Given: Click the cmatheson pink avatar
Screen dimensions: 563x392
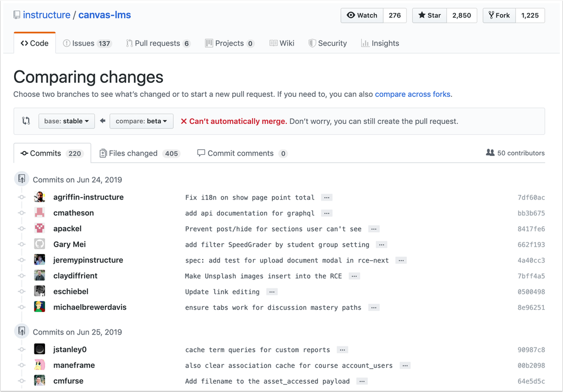Looking at the screenshot, I should (39, 213).
